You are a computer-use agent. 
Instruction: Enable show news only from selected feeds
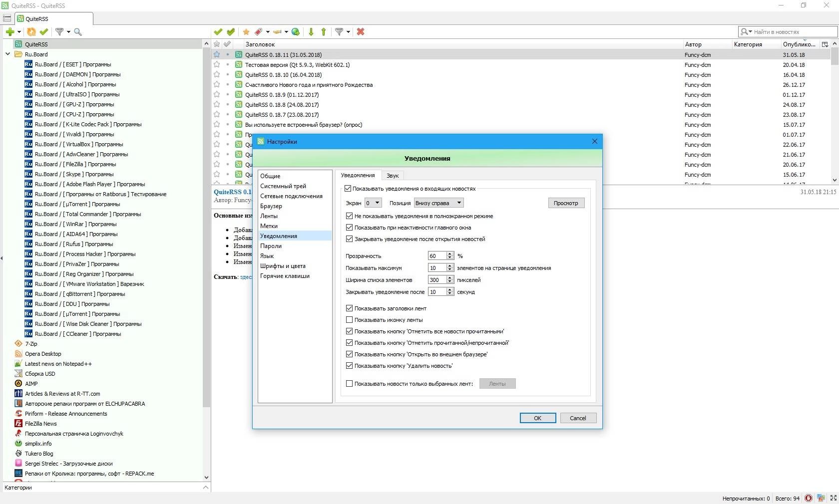click(349, 384)
